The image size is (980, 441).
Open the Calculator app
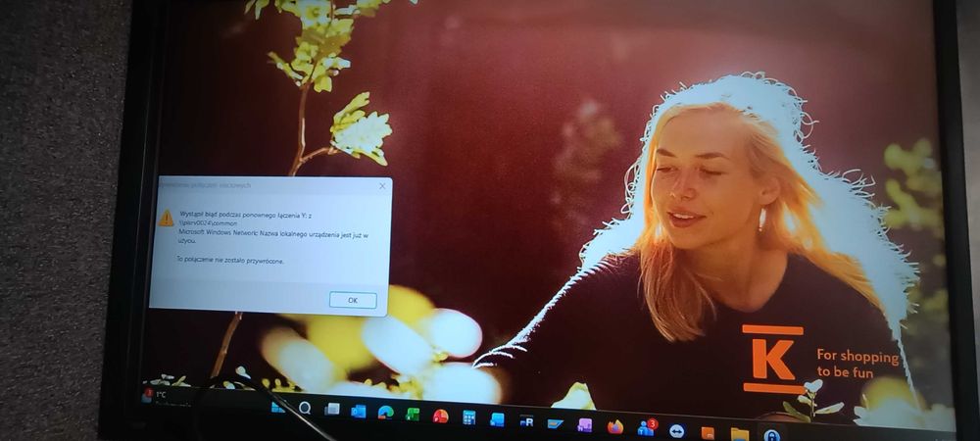coord(468,417)
